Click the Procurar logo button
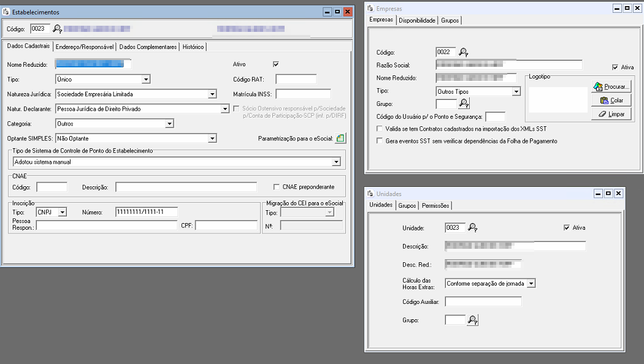The width and height of the screenshot is (644, 364). pos(611,87)
